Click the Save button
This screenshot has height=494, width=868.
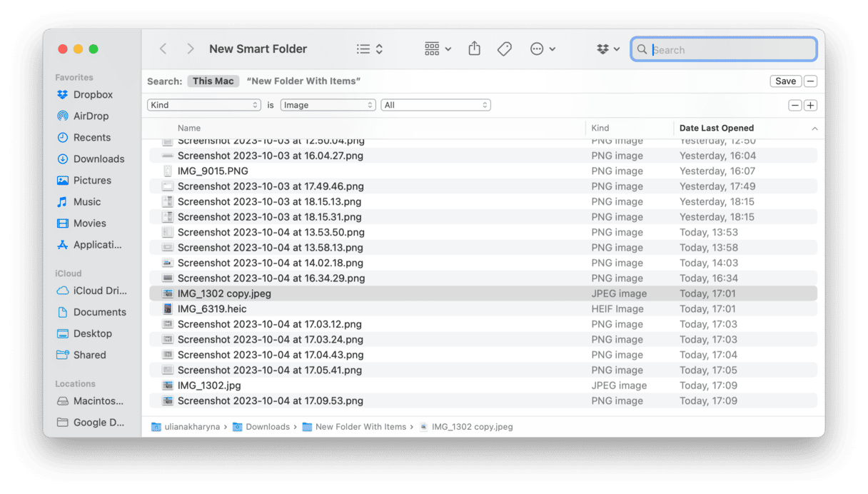pyautogui.click(x=785, y=81)
